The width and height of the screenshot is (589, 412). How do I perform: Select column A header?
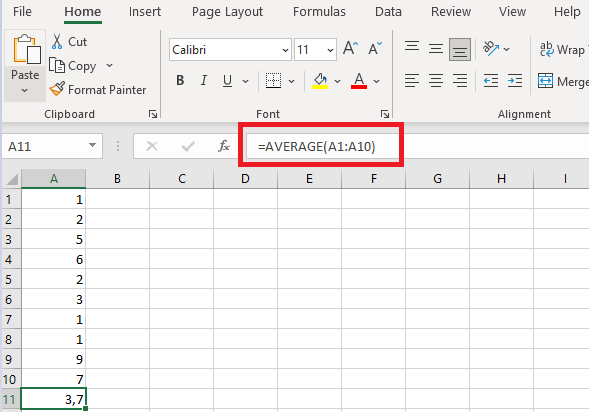[54, 179]
